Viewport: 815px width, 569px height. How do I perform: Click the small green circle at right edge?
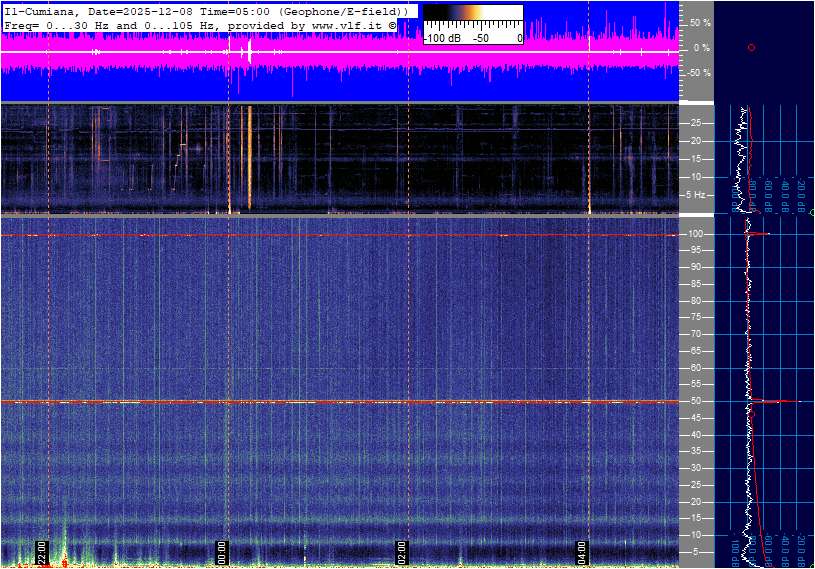(x=811, y=213)
